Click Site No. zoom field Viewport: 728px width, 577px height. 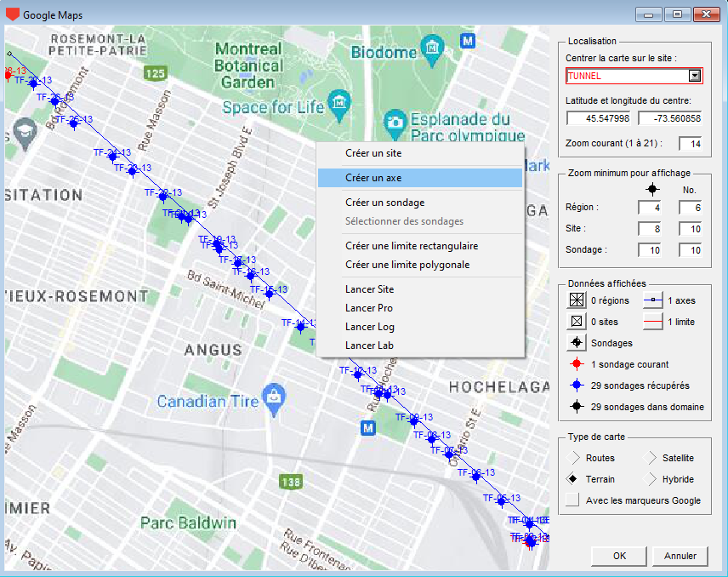coord(691,229)
